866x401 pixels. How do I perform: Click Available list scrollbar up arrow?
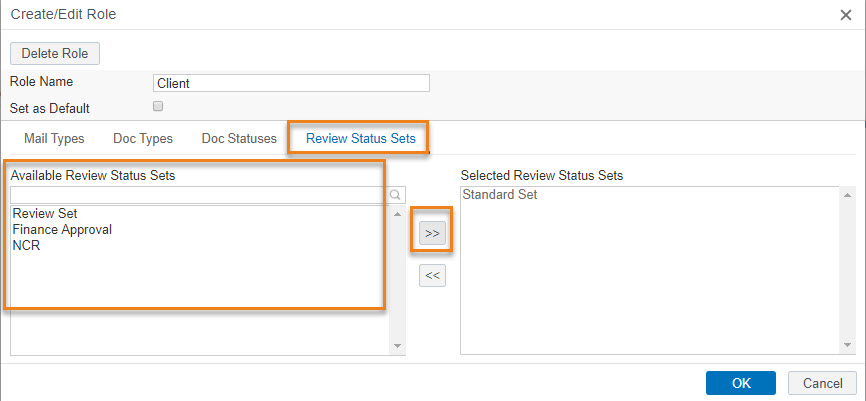coord(397,214)
